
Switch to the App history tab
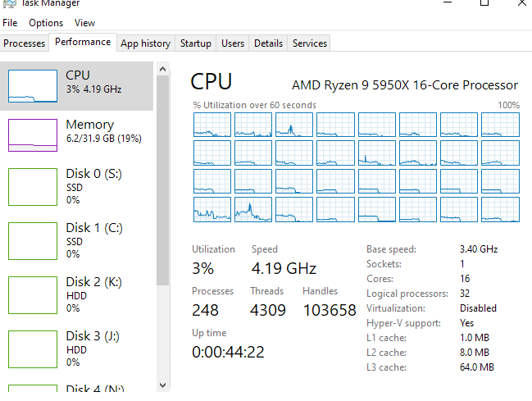coord(145,43)
